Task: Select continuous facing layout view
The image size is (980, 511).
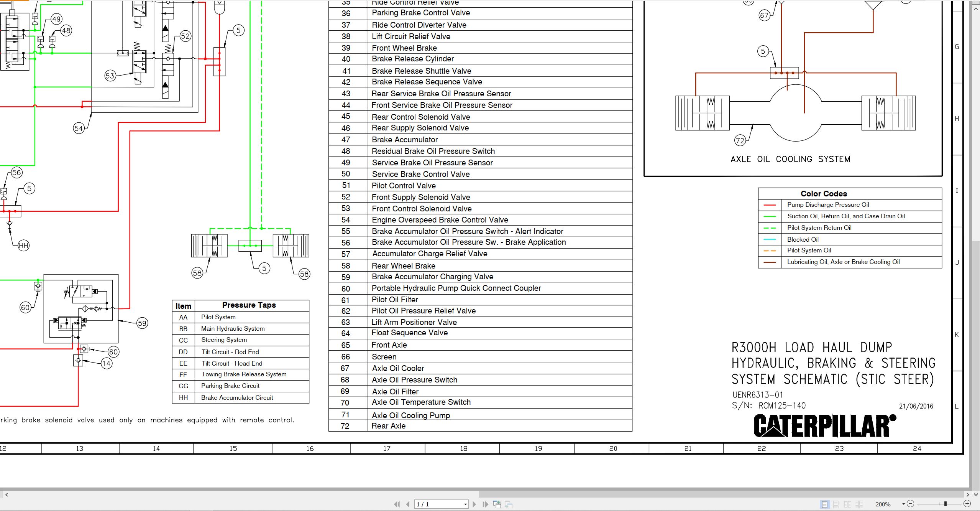Action: (859, 504)
